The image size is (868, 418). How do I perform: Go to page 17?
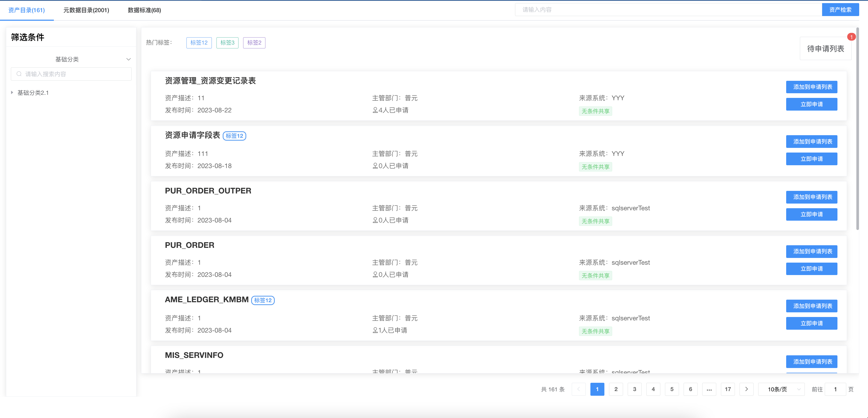tap(728, 389)
